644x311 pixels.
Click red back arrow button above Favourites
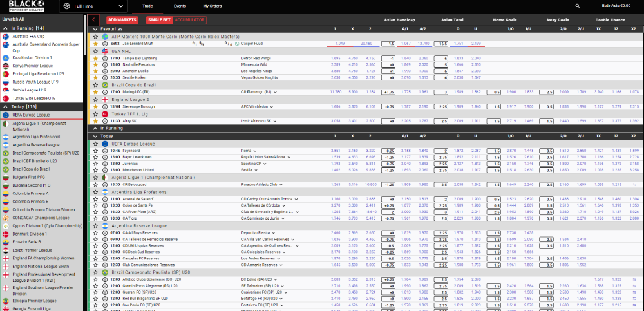[93, 19]
